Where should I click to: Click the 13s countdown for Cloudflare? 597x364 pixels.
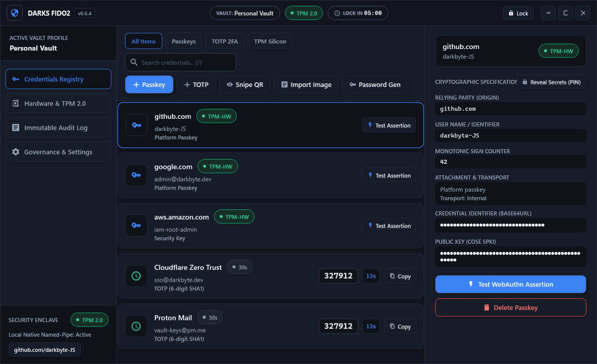[x=371, y=276]
